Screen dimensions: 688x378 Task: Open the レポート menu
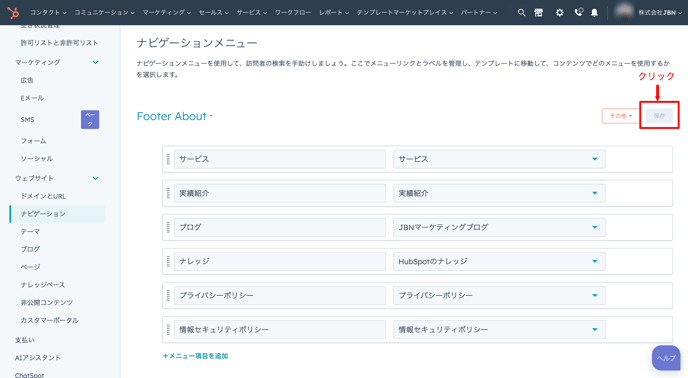334,12
